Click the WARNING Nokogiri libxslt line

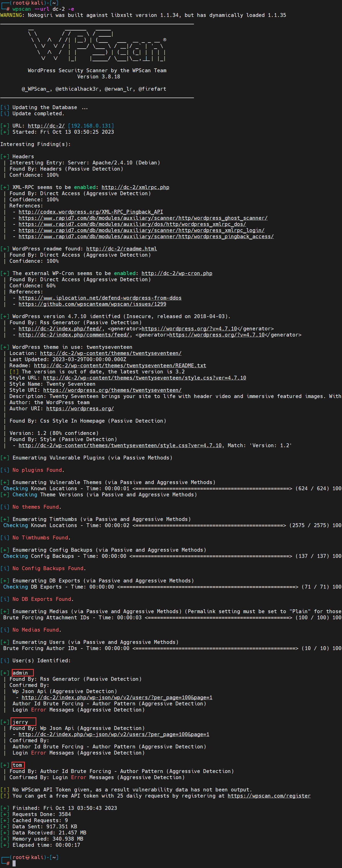click(143, 15)
